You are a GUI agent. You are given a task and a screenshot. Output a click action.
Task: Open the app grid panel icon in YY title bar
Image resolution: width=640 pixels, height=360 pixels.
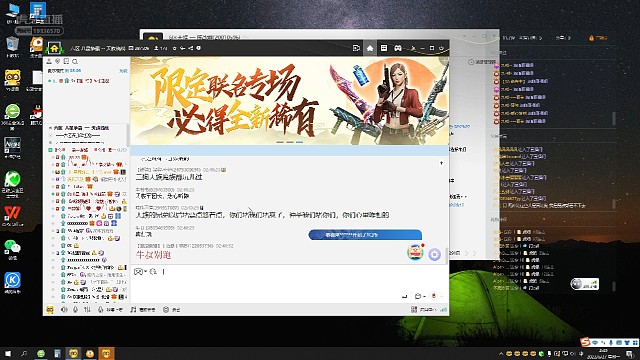point(384,48)
